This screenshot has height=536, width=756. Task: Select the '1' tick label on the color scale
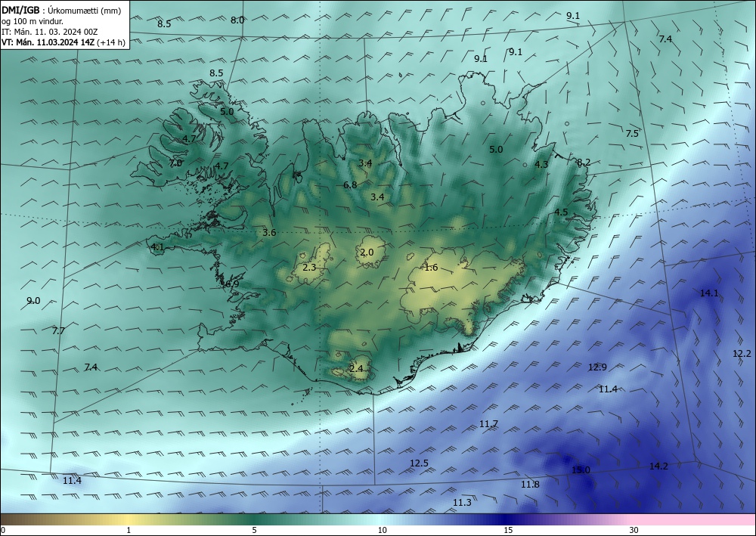click(129, 530)
